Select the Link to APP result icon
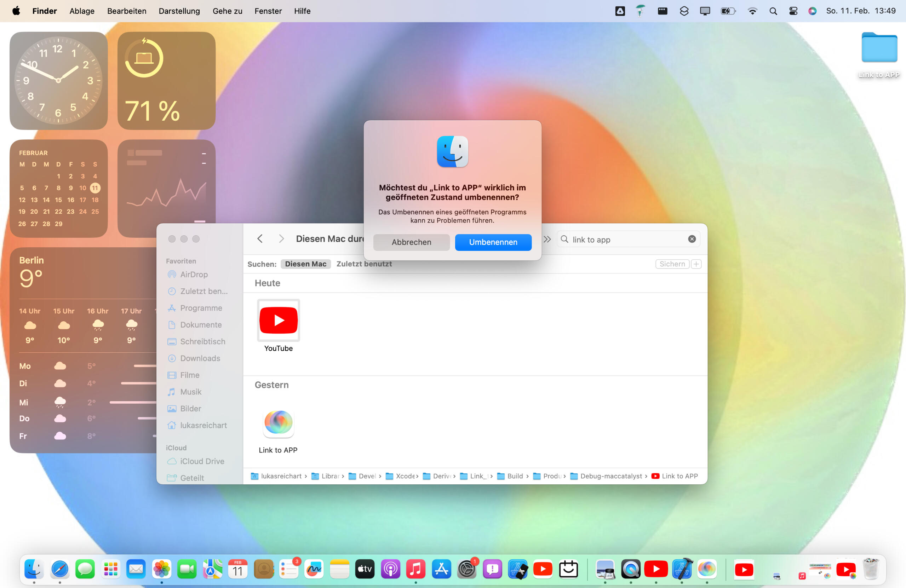 click(x=278, y=422)
